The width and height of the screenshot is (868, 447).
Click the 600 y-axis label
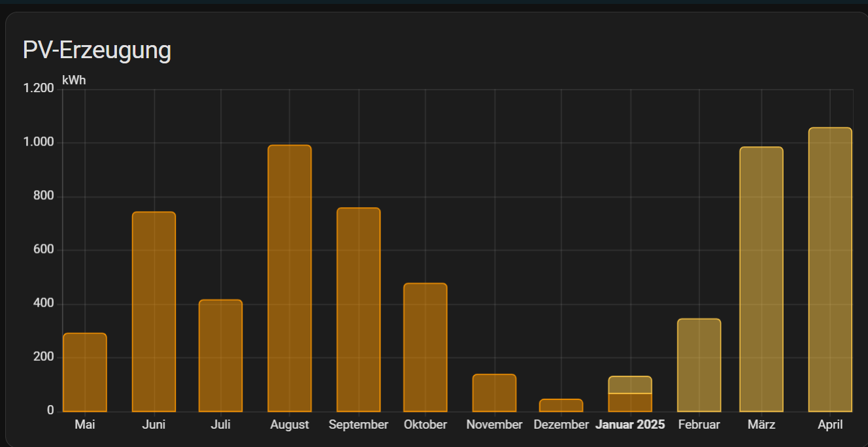point(44,250)
